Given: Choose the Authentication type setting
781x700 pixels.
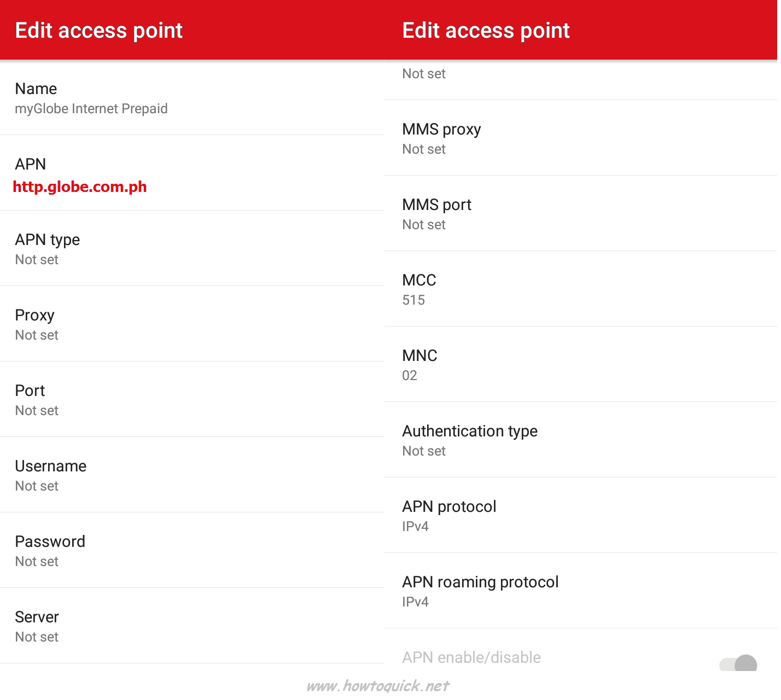Looking at the screenshot, I should (x=581, y=440).
